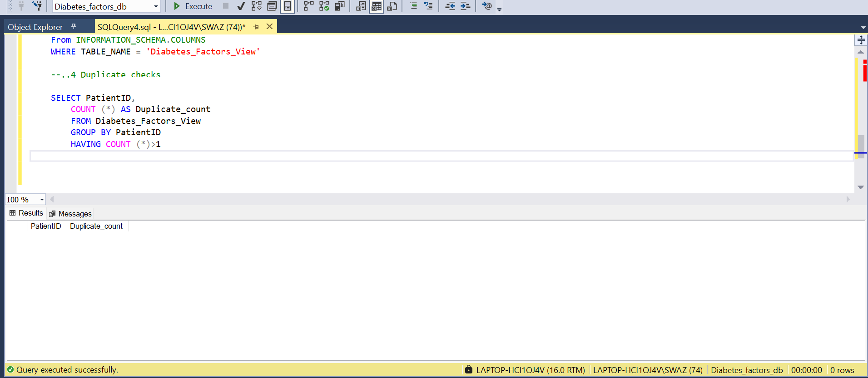Click the Parse checkmark icon
This screenshot has width=868, height=378.
coord(241,6)
